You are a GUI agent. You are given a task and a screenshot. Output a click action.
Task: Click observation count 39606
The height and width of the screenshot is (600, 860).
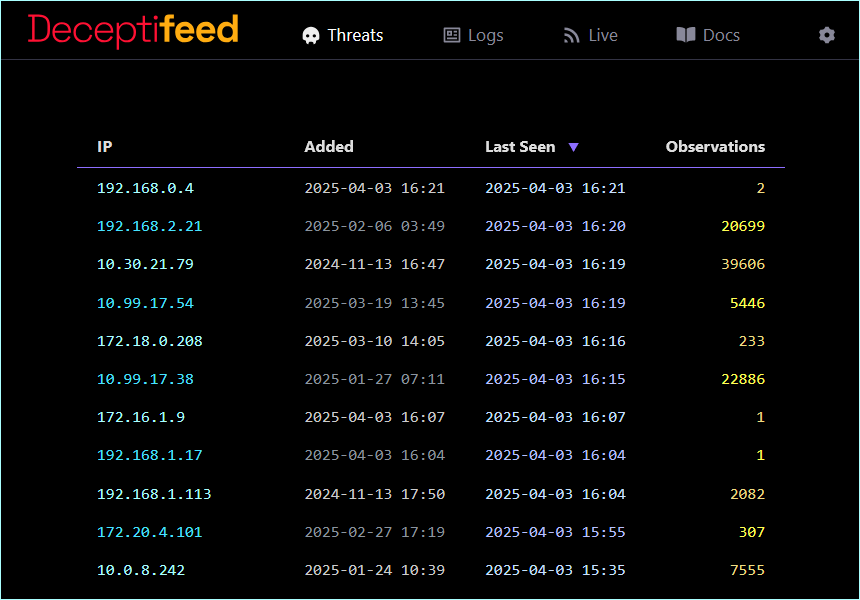pyautogui.click(x=742, y=264)
